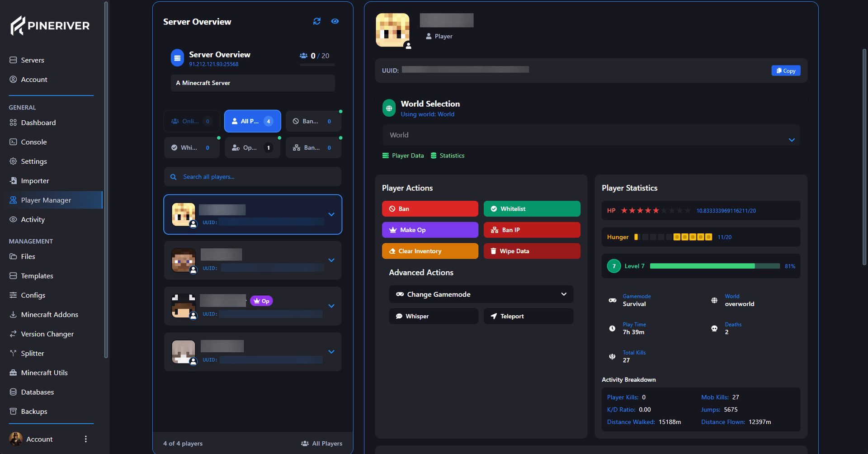The width and height of the screenshot is (868, 454).
Task: Switch to the Player Data tab
Action: [403, 156]
